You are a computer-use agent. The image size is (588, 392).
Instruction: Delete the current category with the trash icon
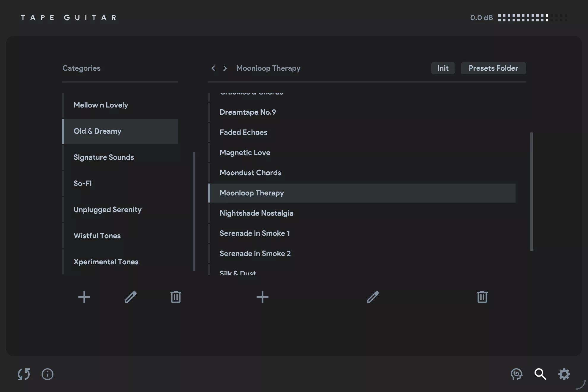tap(176, 297)
